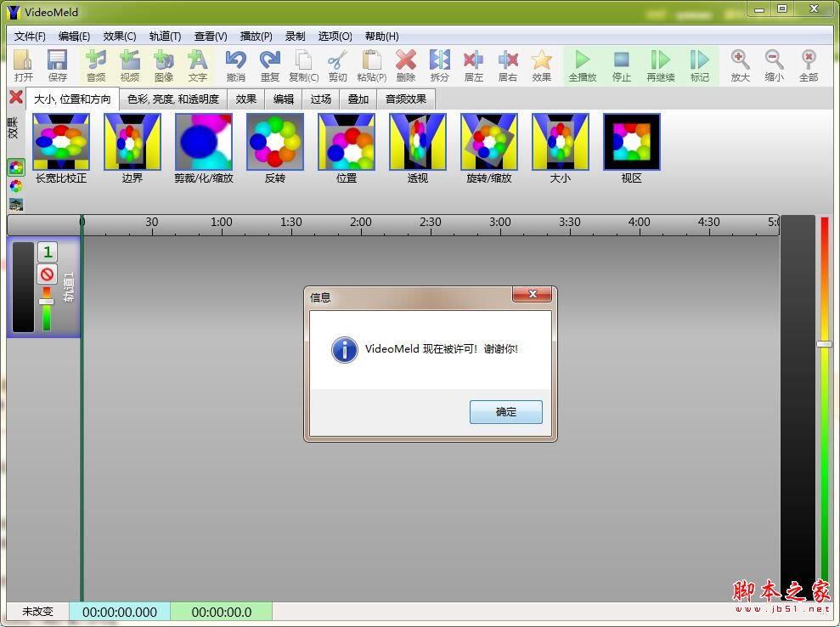Click the 再继续 resume playback icon
Screen dimensions: 840x627
(660, 65)
